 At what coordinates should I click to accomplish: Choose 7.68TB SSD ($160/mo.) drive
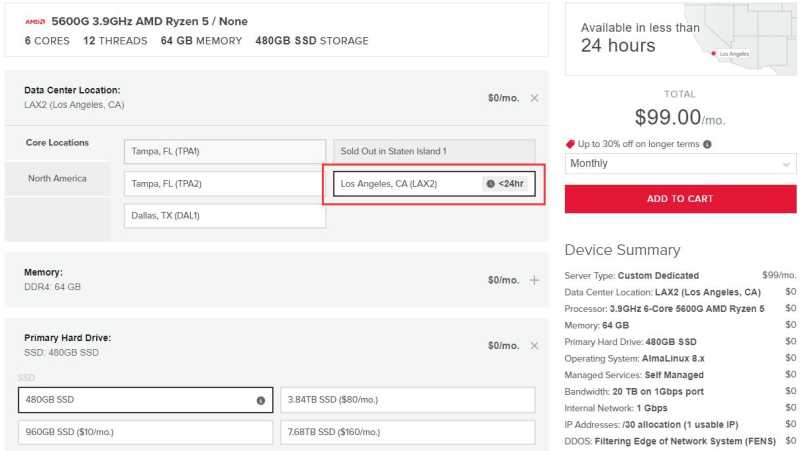(408, 432)
